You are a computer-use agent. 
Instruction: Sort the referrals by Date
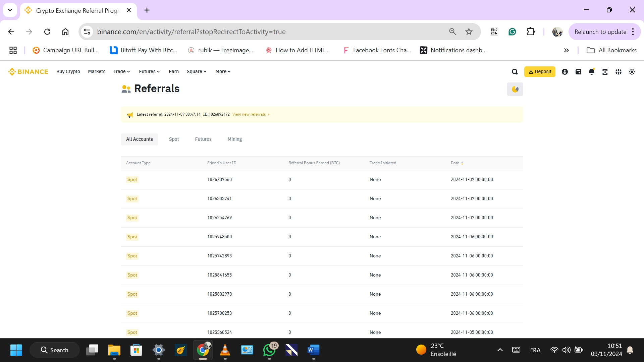pyautogui.click(x=457, y=163)
